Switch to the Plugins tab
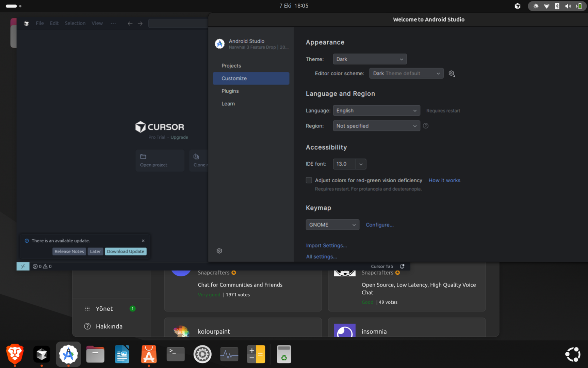 (x=251, y=91)
